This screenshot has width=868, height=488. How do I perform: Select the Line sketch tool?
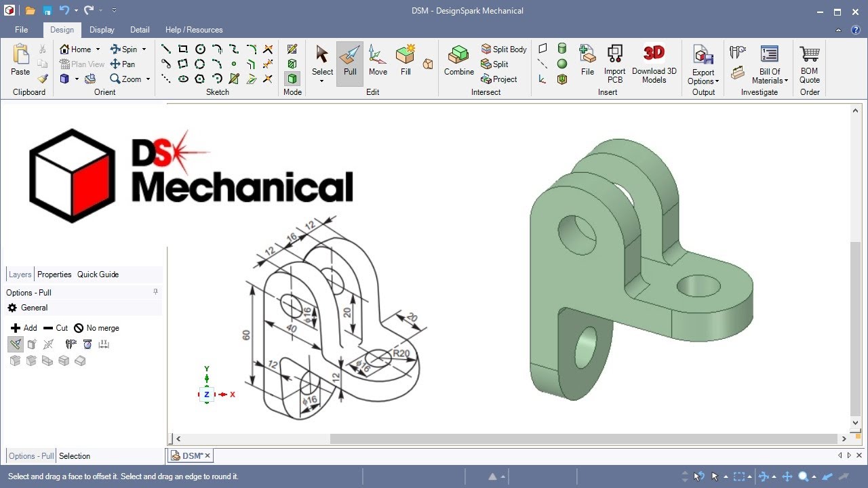click(x=166, y=49)
